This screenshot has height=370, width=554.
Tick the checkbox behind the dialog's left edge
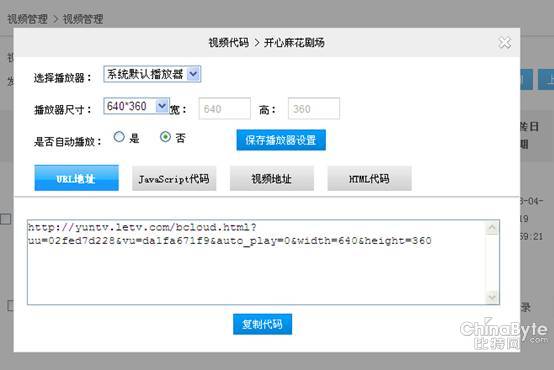coord(6,219)
